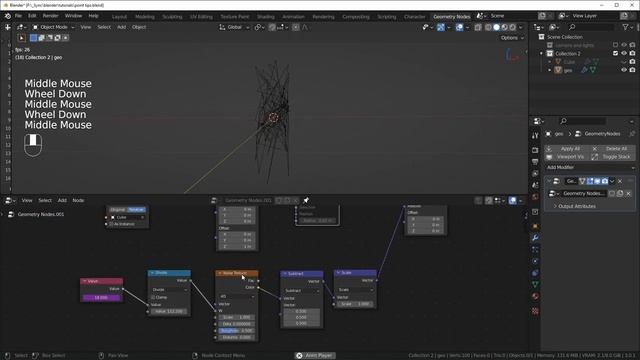Screen dimensions: 640x360
Task: Click the Viewport Vis button
Action: pos(567,157)
